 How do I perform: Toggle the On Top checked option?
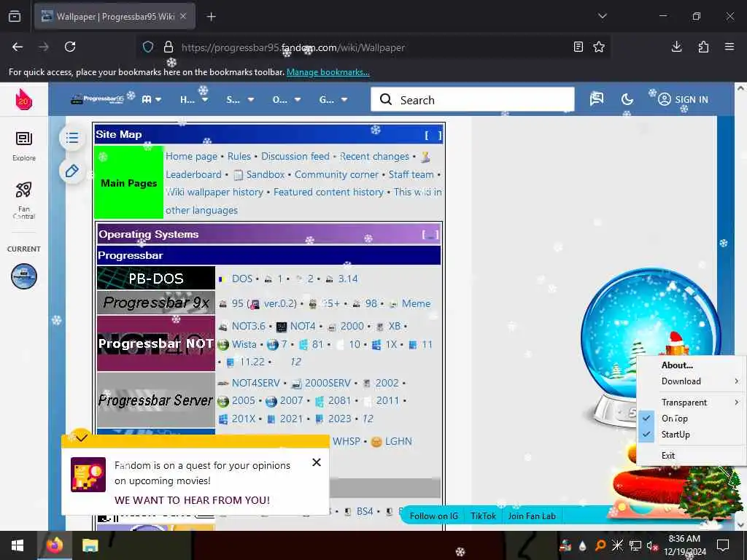click(x=691, y=418)
